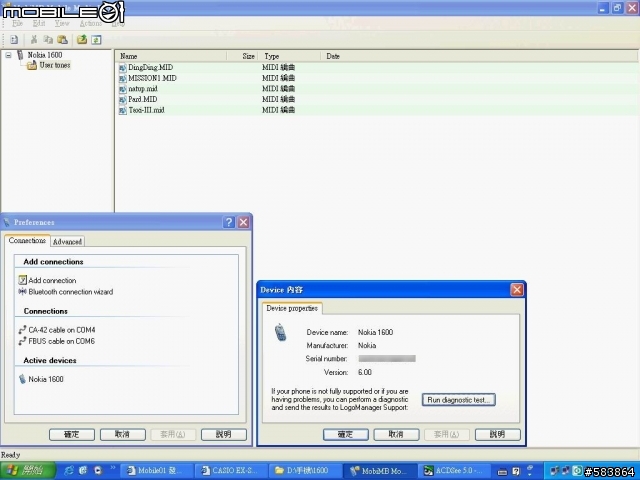Open the Device properties tab

pos(292,309)
